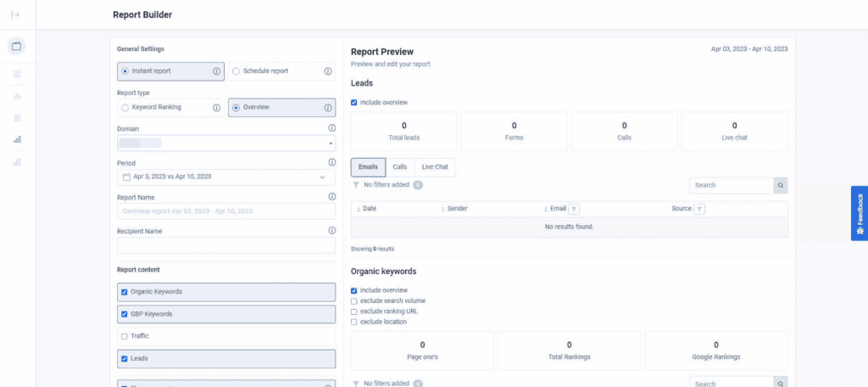The width and height of the screenshot is (868, 387).
Task: Switch to the Live Chat tab
Action: coord(435,167)
